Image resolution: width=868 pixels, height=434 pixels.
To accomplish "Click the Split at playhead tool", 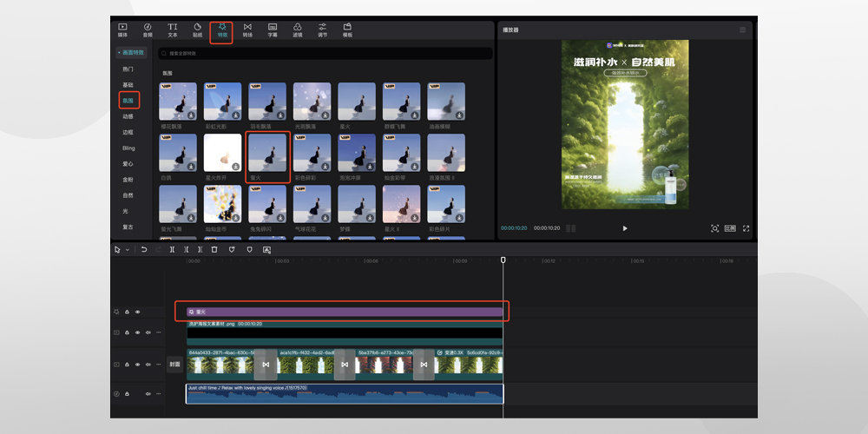I will pyautogui.click(x=172, y=250).
